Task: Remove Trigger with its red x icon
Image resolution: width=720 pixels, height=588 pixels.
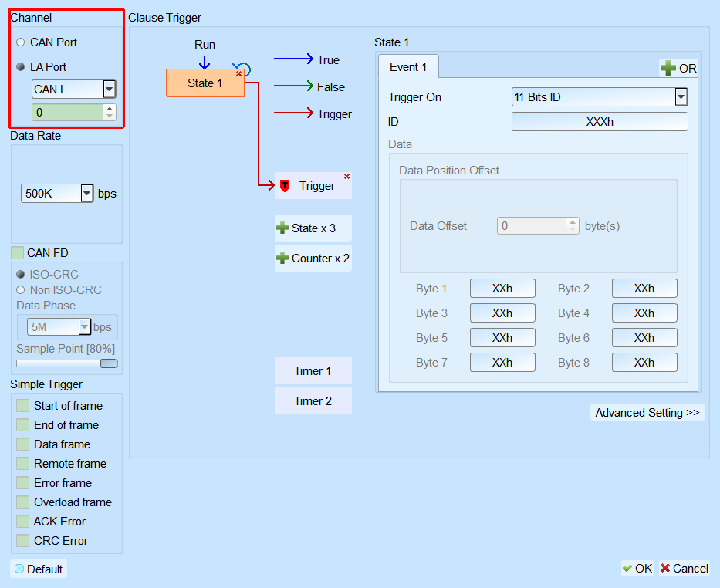Action: tap(346, 177)
